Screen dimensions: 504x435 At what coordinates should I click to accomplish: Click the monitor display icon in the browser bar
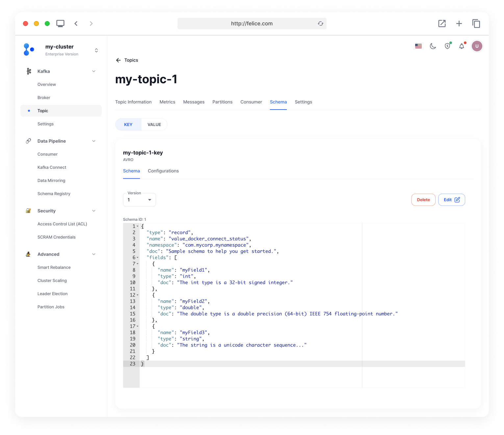60,24
